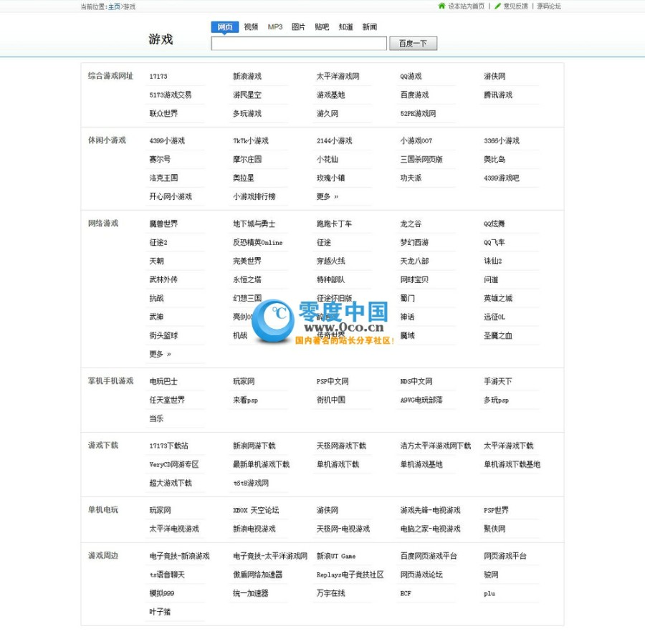Open the 街头篮球 link
Image resolution: width=645 pixels, height=644 pixels.
(163, 335)
